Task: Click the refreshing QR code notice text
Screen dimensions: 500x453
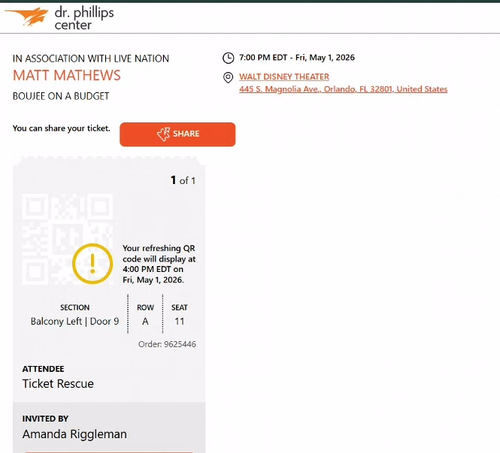Action: (x=159, y=264)
